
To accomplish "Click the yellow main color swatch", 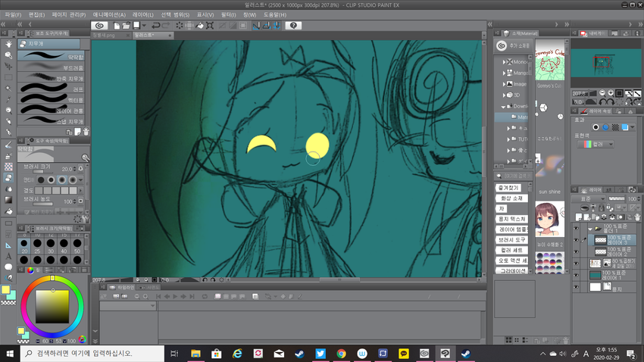I will 5,290.
